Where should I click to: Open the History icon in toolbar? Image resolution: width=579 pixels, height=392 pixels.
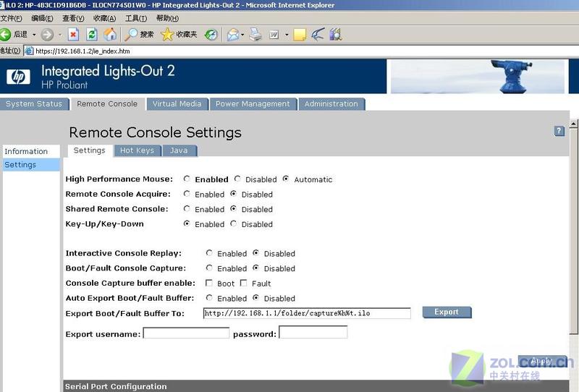[211, 35]
